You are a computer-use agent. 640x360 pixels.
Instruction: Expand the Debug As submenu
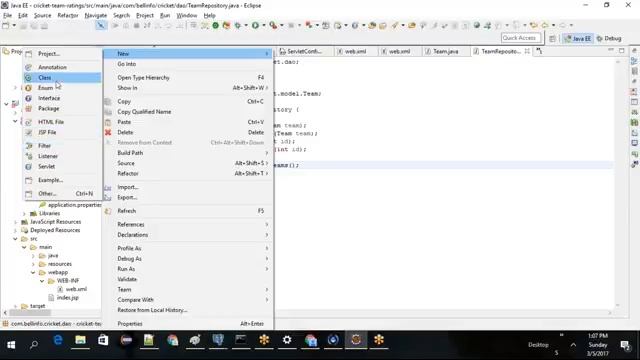pyautogui.click(x=188, y=258)
